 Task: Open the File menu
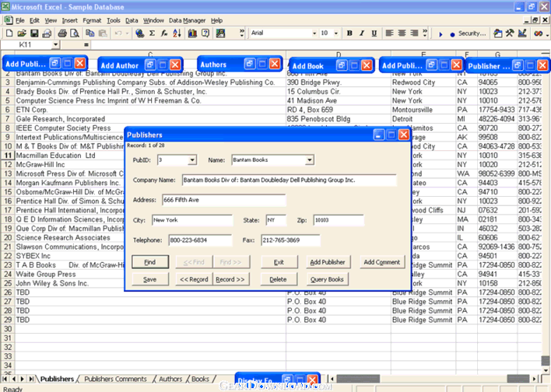(20, 21)
